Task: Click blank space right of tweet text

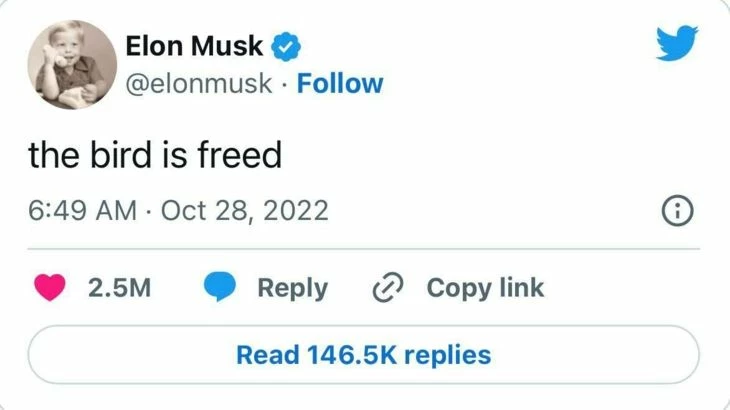Action: (x=489, y=155)
